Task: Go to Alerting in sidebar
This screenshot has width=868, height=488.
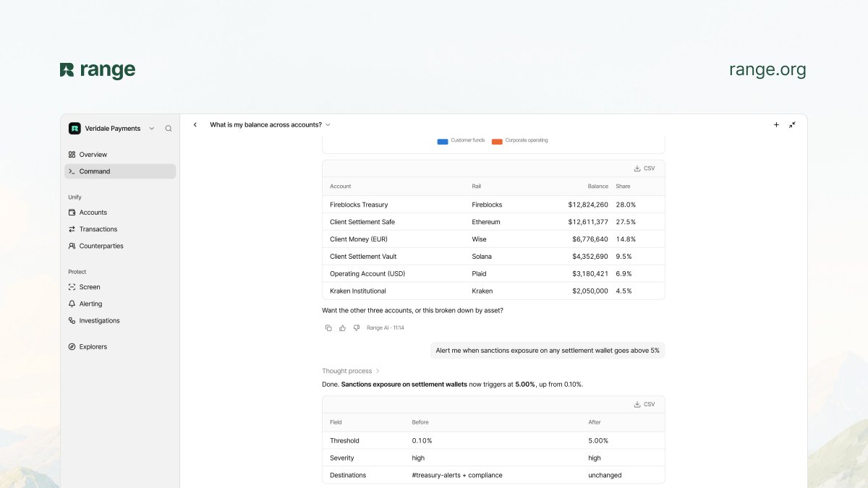Action: pos(120,304)
